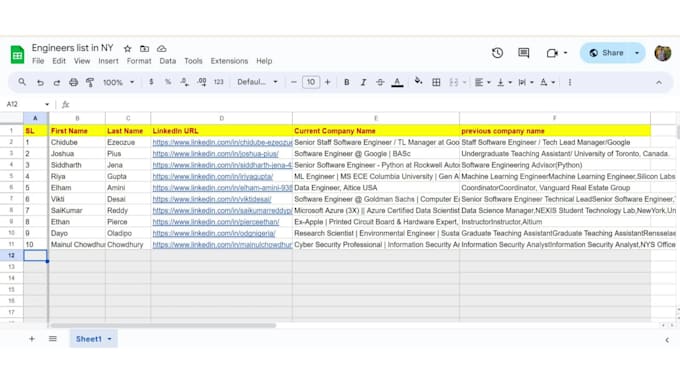Toggle strikethrough formatting

[380, 82]
